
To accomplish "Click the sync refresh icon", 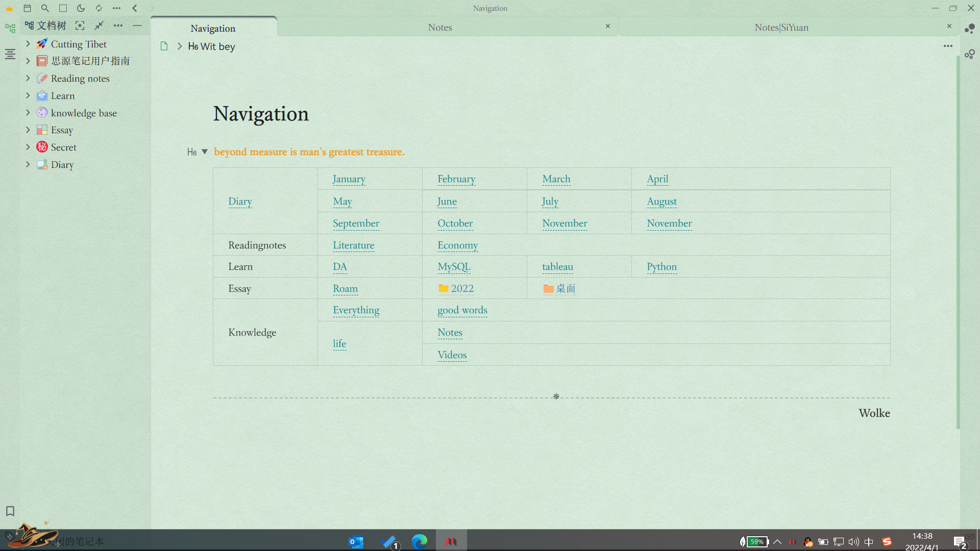I will click(x=99, y=8).
